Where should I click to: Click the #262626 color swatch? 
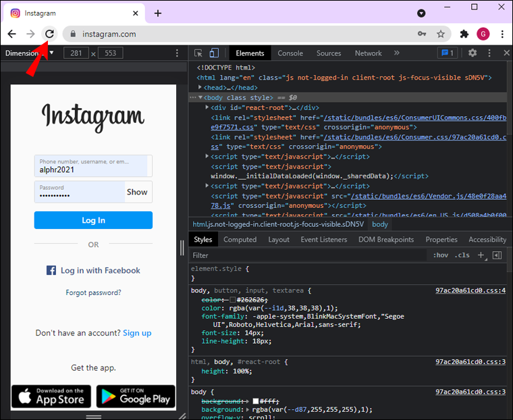(233, 300)
